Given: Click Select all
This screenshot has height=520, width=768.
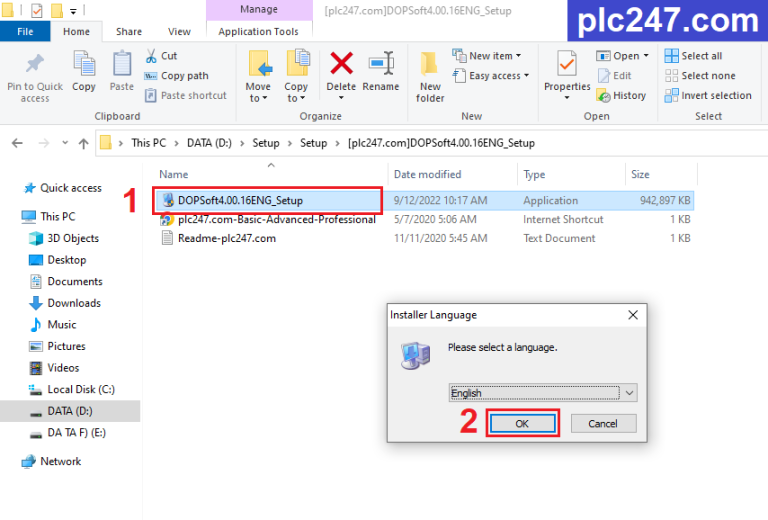Looking at the screenshot, I should pos(693,56).
